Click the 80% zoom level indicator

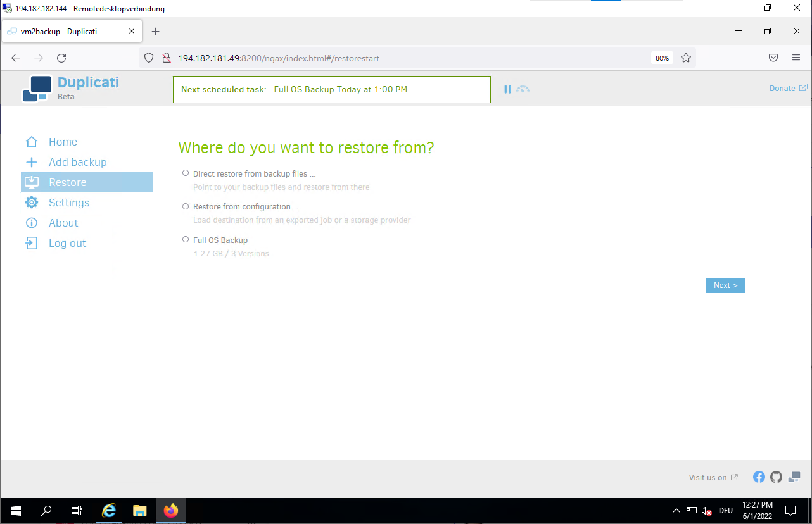pyautogui.click(x=662, y=58)
